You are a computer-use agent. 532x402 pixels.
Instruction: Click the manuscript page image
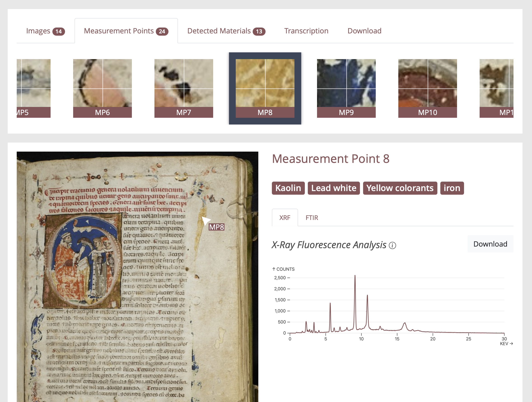[x=137, y=276]
